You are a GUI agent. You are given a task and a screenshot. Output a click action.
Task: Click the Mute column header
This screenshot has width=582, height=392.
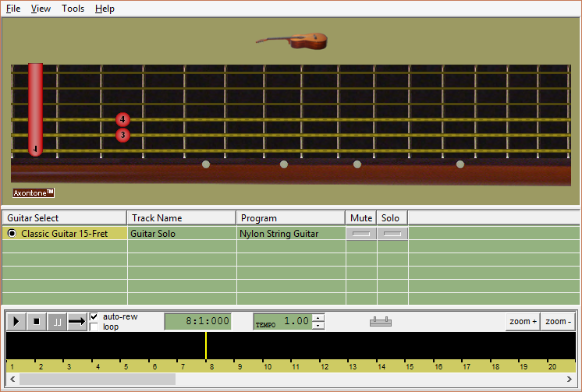click(x=361, y=217)
